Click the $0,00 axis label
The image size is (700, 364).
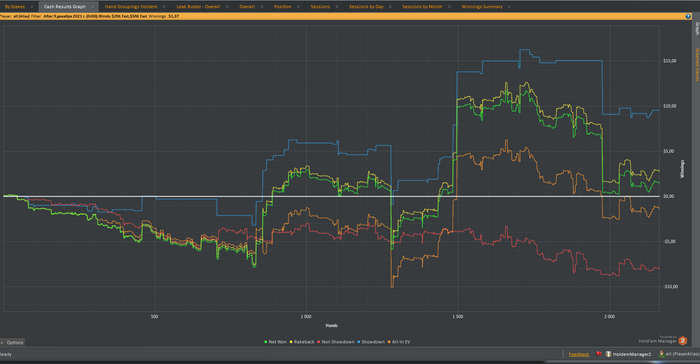(x=668, y=196)
